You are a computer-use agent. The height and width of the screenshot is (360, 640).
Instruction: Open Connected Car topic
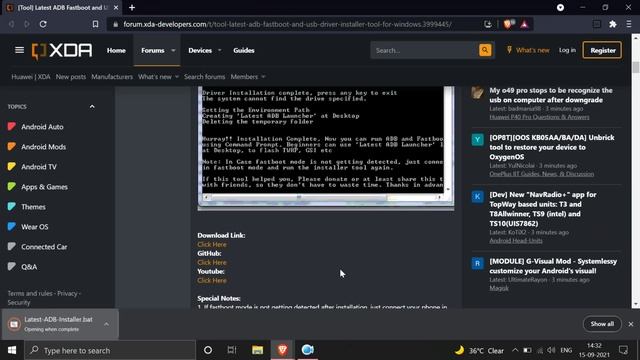click(44, 247)
